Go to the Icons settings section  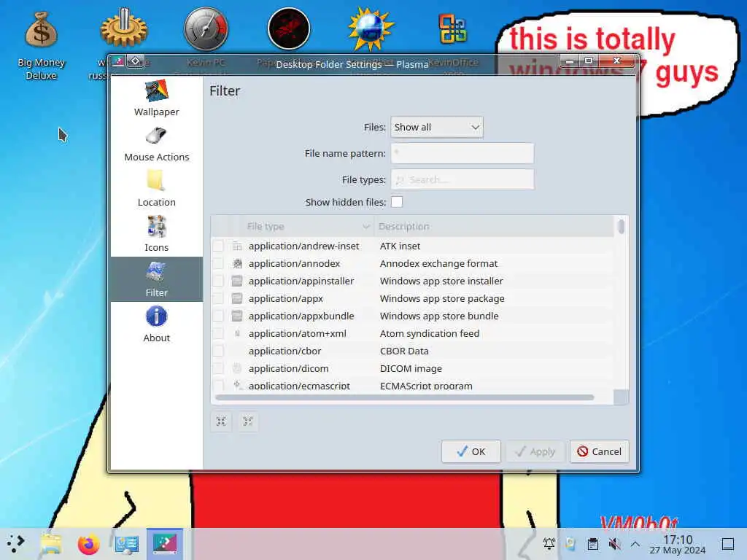[x=156, y=234]
